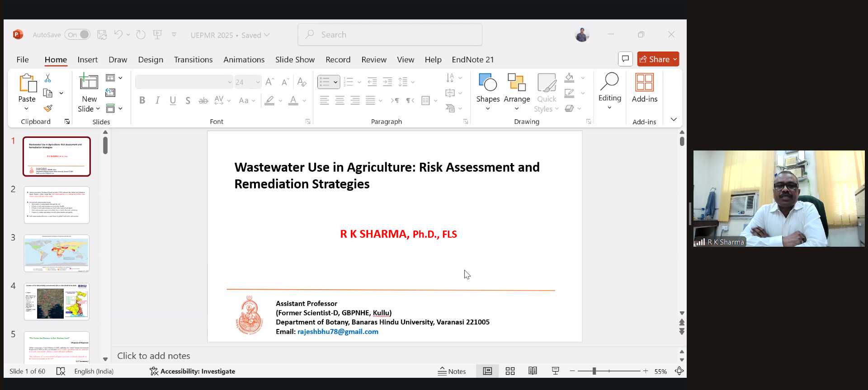Open the Comments speech bubble icon

coord(625,59)
